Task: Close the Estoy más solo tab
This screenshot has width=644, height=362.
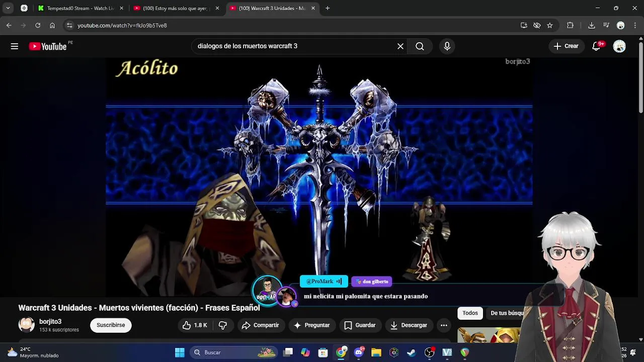Action: [217, 8]
